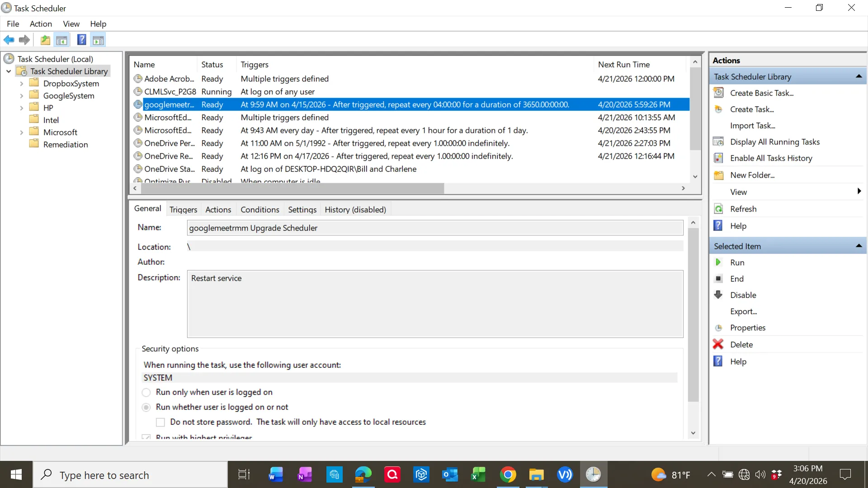The width and height of the screenshot is (868, 488).
Task: Click the back navigation arrow
Action: point(9,40)
